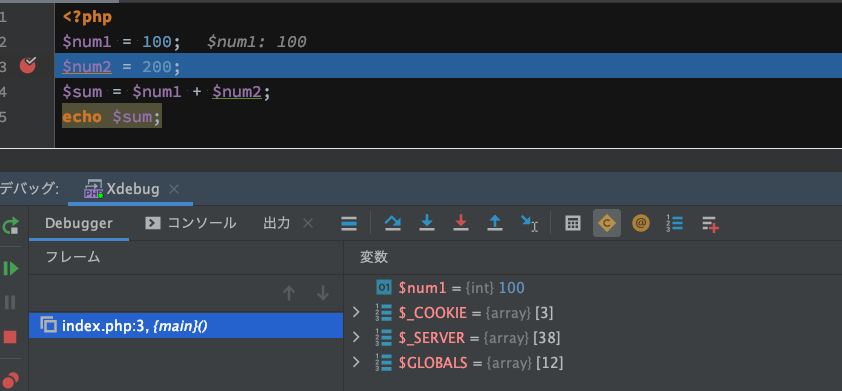Click the Step Over icon
Screen dimensions: 842x391
[393, 223]
